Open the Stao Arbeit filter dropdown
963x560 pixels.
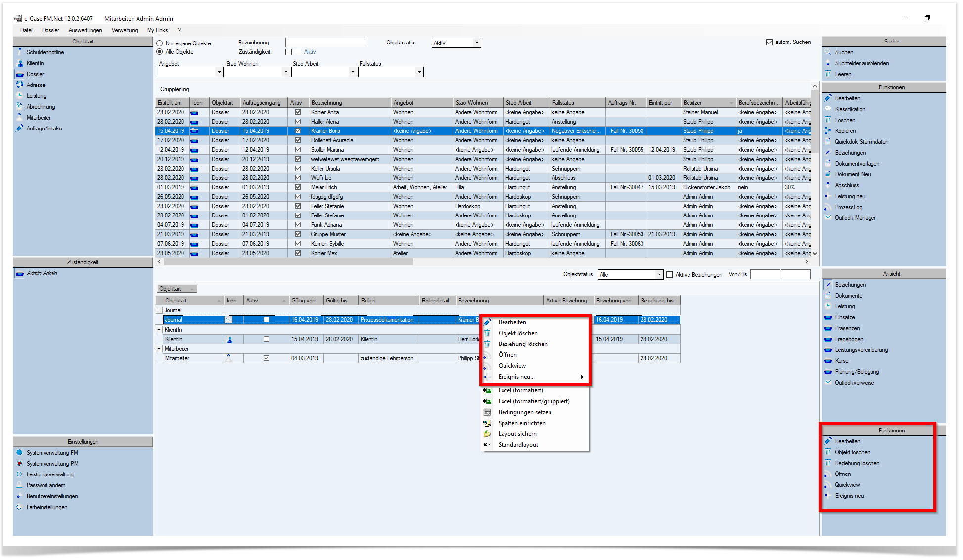click(x=353, y=72)
